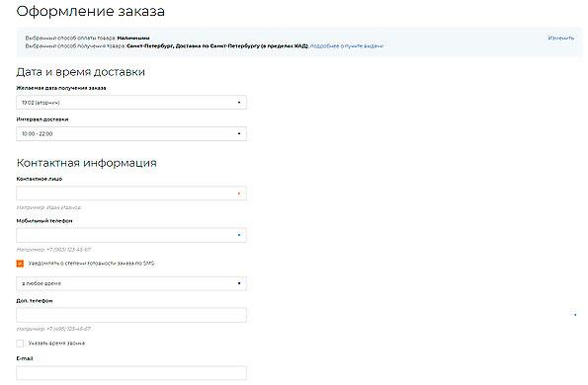Viewport: 588px width, 385px height.
Task: Focus the "Мобильный телефон" input field
Action: [131, 235]
